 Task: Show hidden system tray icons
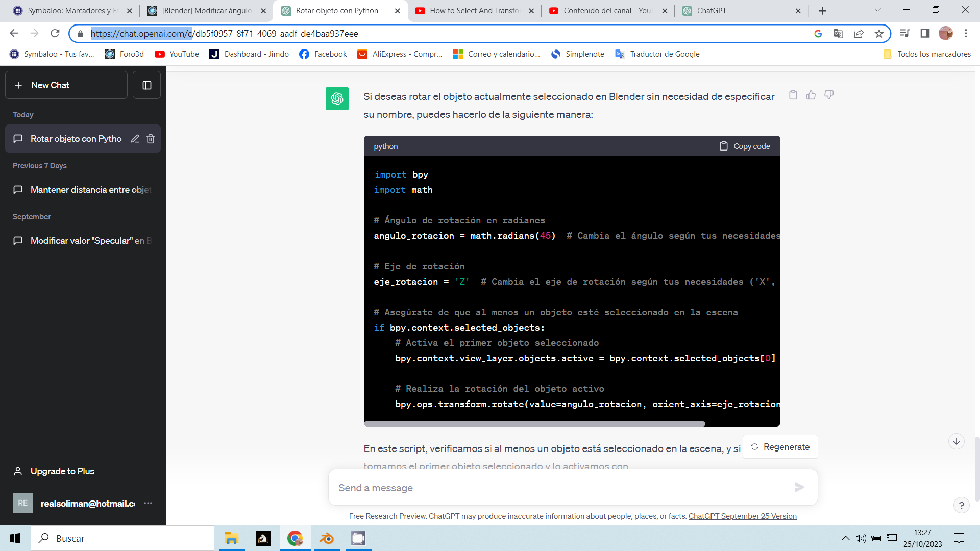tap(845, 538)
